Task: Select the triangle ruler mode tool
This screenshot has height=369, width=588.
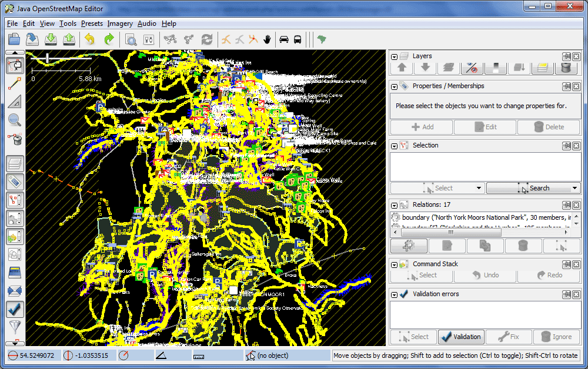Action: [x=15, y=102]
